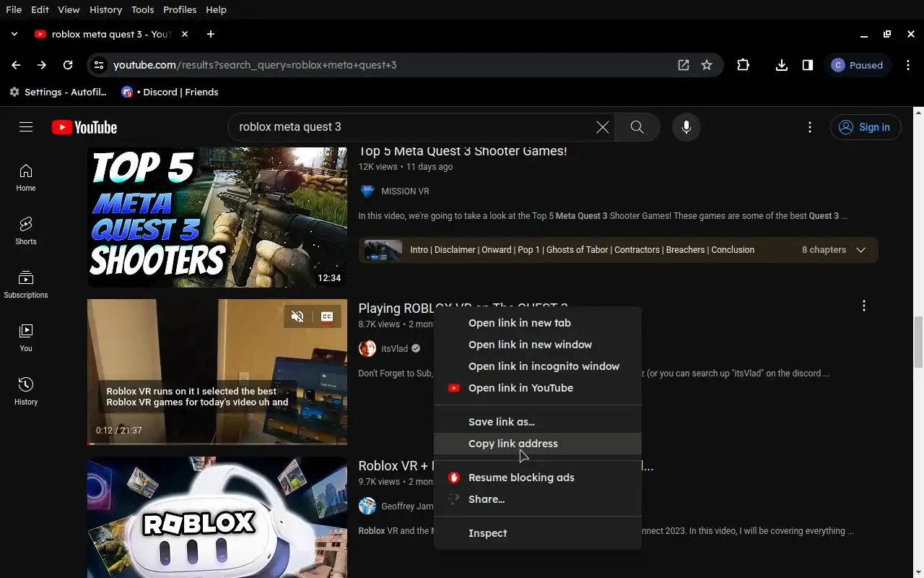Screen dimensions: 924x578
Task: Choose Resume blocking ads
Action: (x=538, y=478)
